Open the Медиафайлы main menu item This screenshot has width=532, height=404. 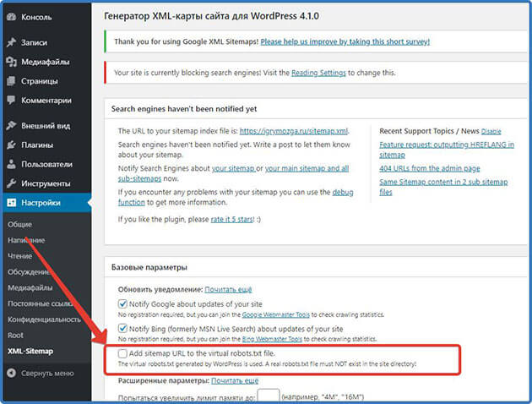[x=46, y=62]
